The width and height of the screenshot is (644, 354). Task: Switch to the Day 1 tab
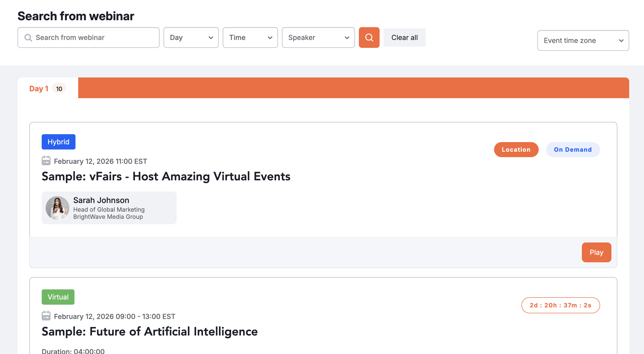[39, 89]
